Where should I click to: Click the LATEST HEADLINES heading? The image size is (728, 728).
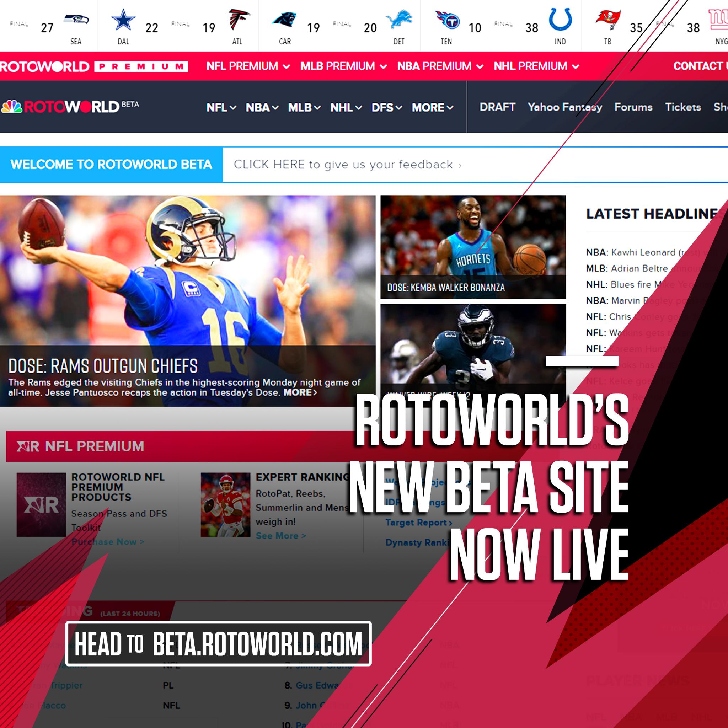(655, 214)
